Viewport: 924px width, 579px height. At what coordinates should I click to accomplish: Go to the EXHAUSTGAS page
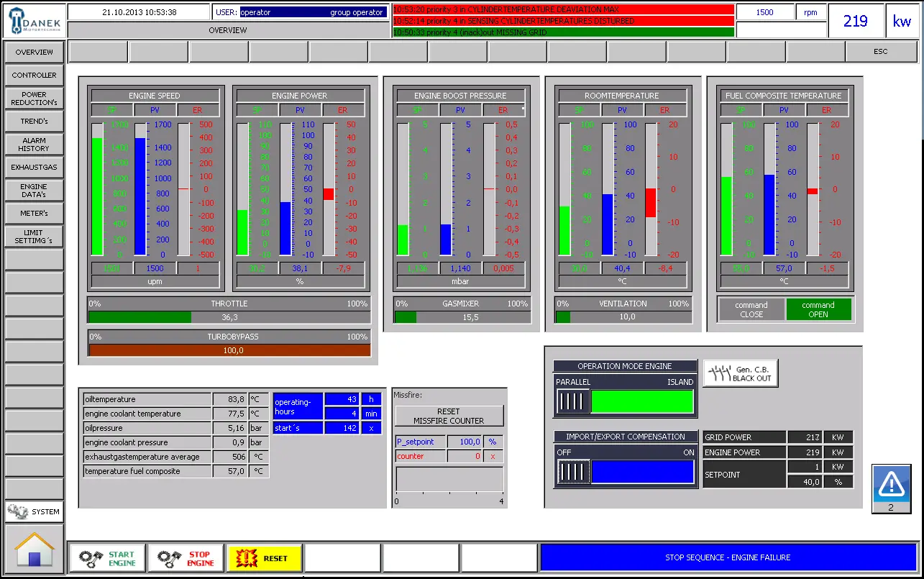click(34, 167)
